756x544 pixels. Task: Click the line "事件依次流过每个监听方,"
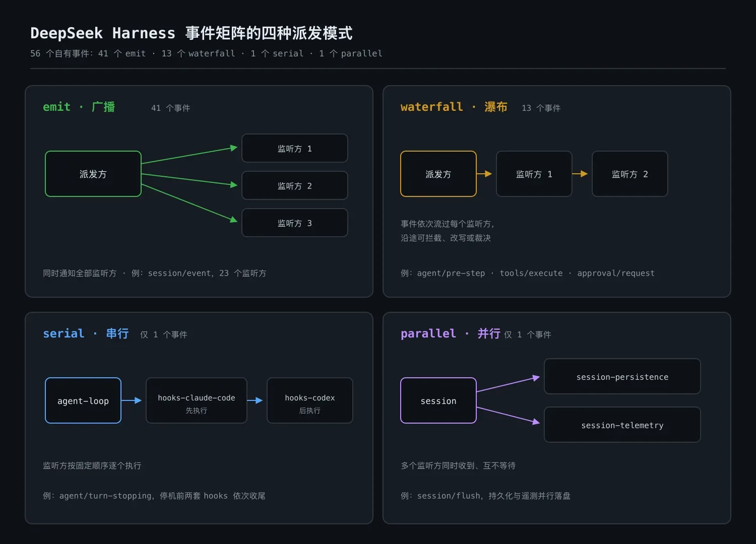click(x=448, y=224)
